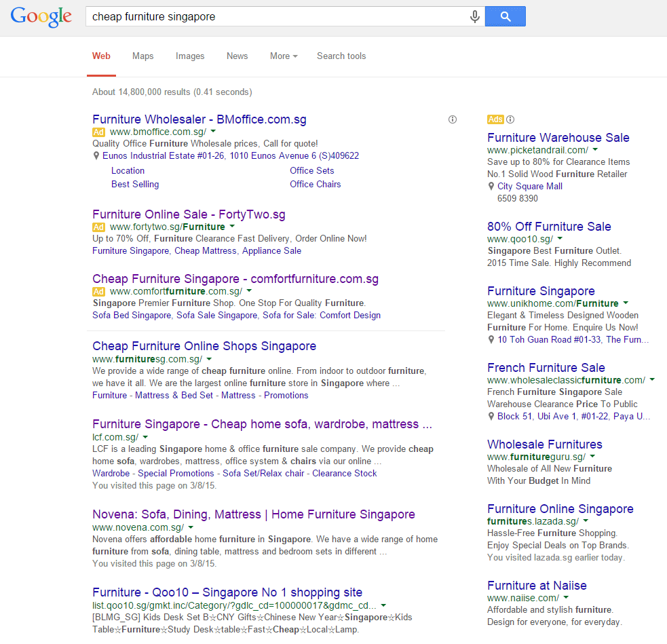Click the location pin beside City Square Mall
Screen dimensions: 667x644
[491, 186]
